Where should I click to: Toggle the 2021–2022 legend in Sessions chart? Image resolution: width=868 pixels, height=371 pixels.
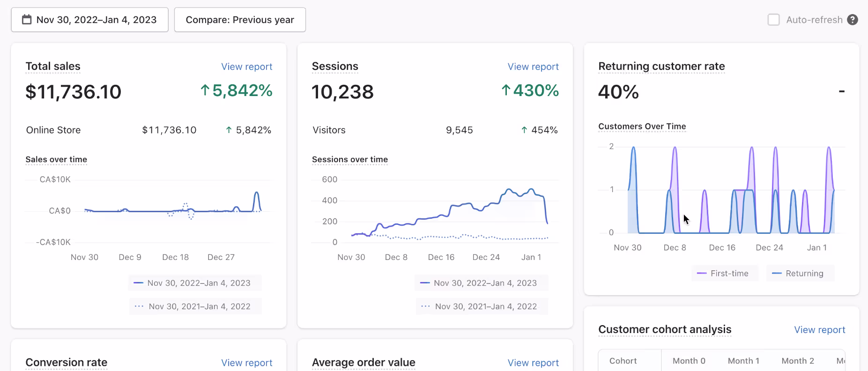(x=481, y=306)
